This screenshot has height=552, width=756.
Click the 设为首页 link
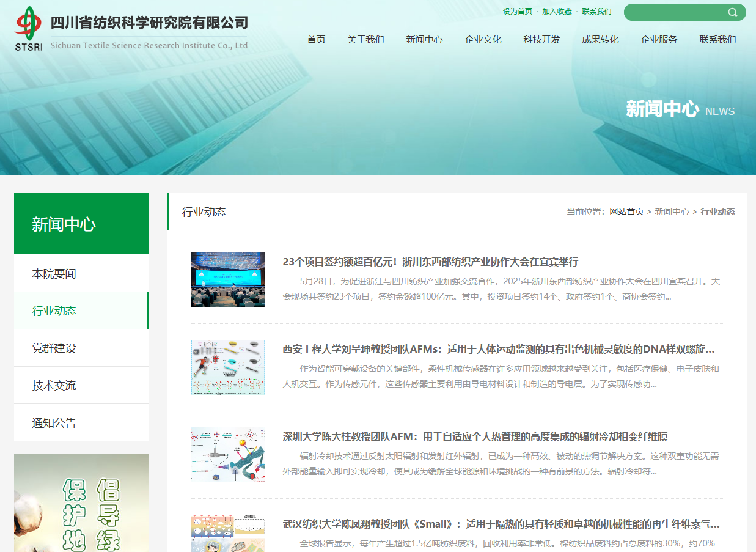pyautogui.click(x=518, y=12)
